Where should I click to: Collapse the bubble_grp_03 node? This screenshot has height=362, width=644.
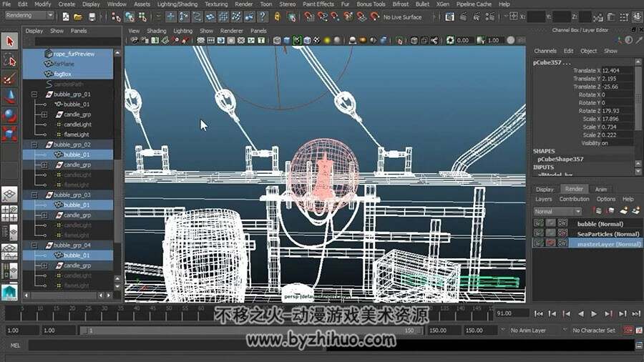34,195
